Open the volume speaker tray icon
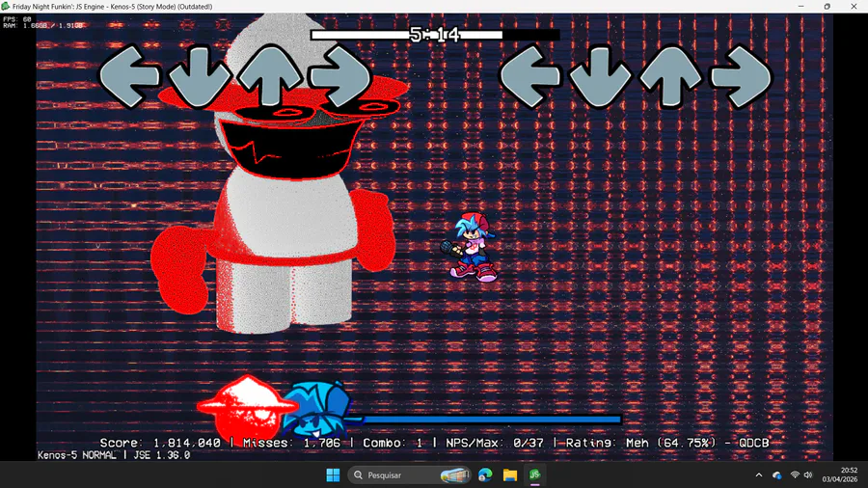Screen dimensions: 868x488 (x=808, y=474)
